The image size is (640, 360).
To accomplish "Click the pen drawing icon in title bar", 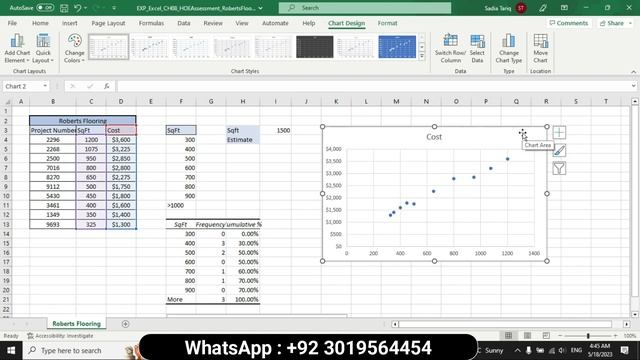I will click(542, 8).
